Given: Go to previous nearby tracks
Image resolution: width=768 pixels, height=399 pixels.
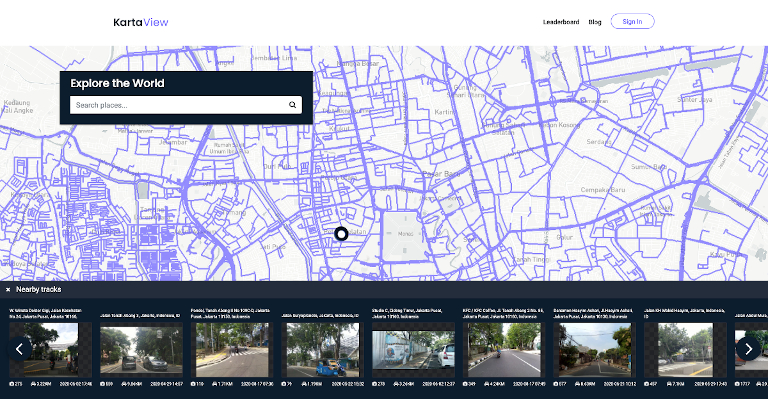Looking at the screenshot, I should [20, 349].
